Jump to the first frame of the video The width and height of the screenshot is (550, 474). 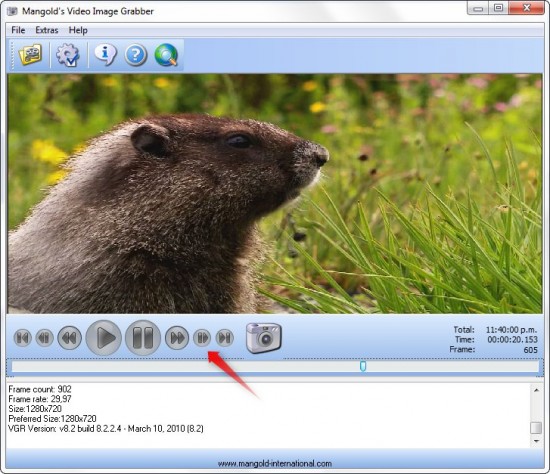(x=23, y=338)
